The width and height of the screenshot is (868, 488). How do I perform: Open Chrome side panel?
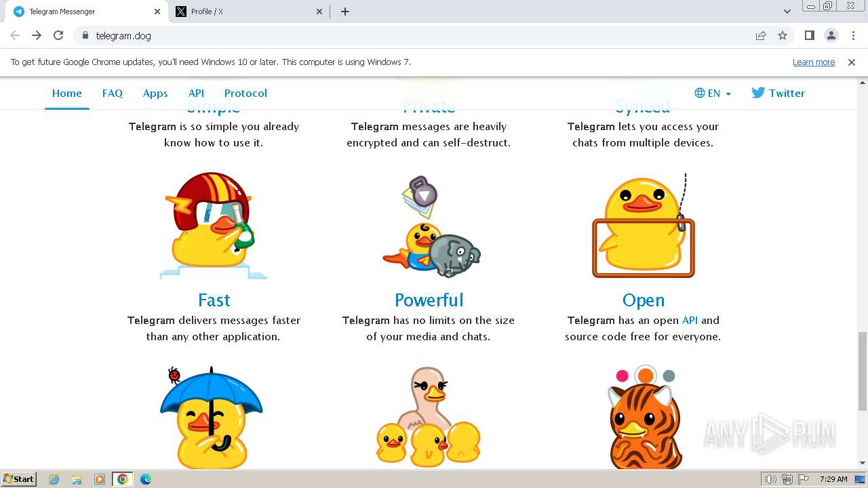809,35
